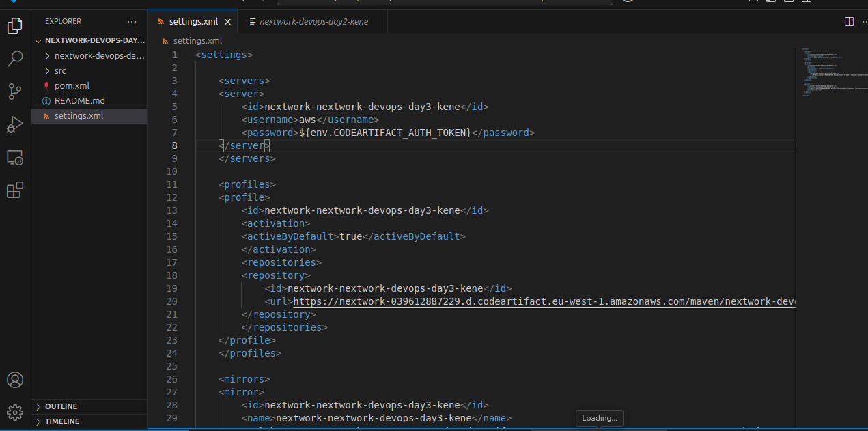Click <repositories> opening tag line 17
Viewport: 868px width, 431px height.
click(281, 262)
